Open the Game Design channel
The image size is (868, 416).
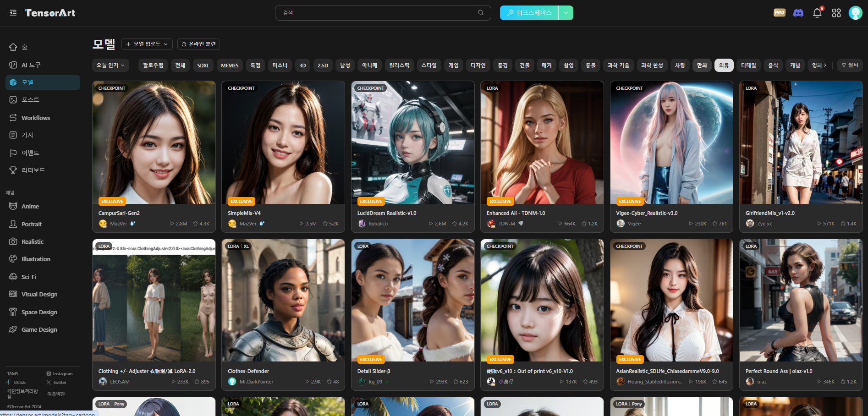(x=43, y=329)
